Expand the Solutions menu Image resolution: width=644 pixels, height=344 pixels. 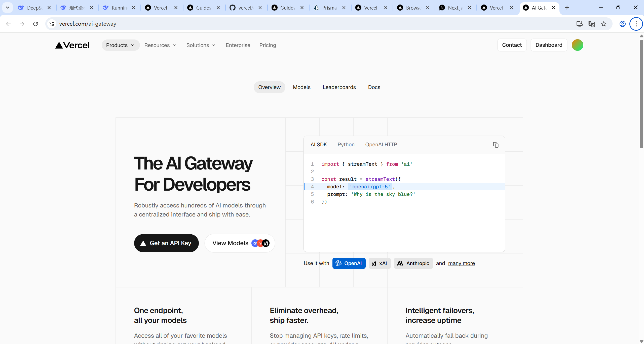(x=201, y=45)
